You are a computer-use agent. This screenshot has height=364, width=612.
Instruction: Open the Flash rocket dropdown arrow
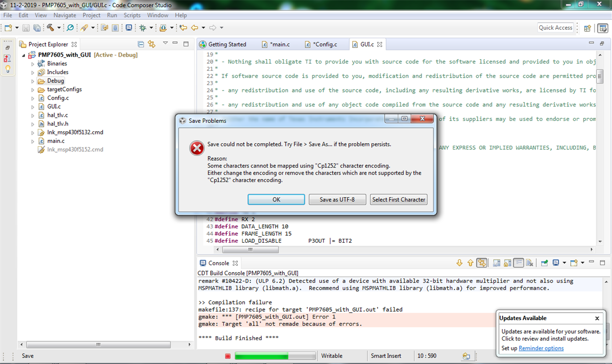(x=93, y=28)
